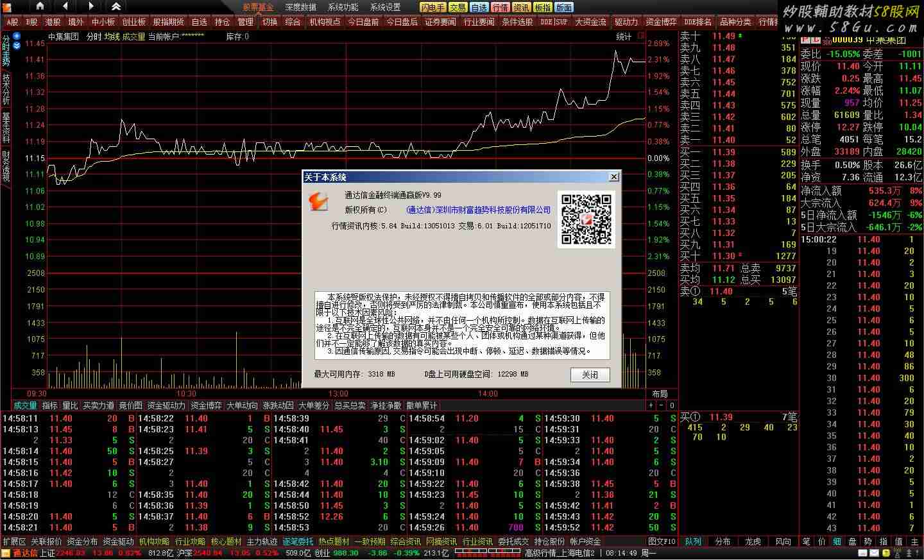The width and height of the screenshot is (924, 560).
Task: Click the QR code in the about dialog
Action: click(x=586, y=219)
